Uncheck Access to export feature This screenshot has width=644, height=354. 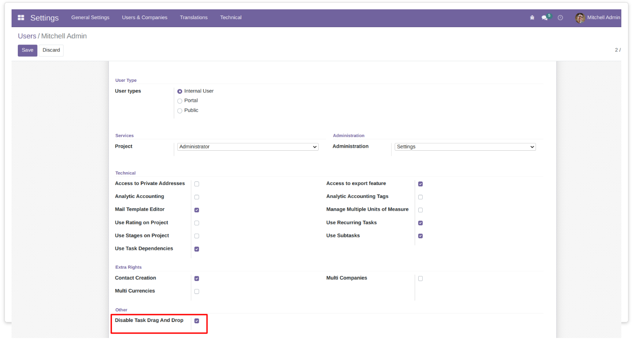[420, 184]
